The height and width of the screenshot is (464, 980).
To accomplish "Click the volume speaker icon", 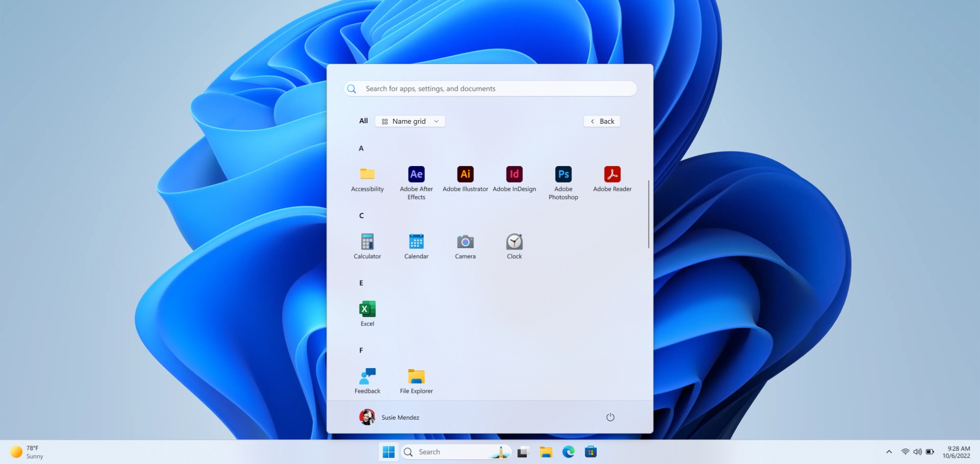I will [918, 452].
